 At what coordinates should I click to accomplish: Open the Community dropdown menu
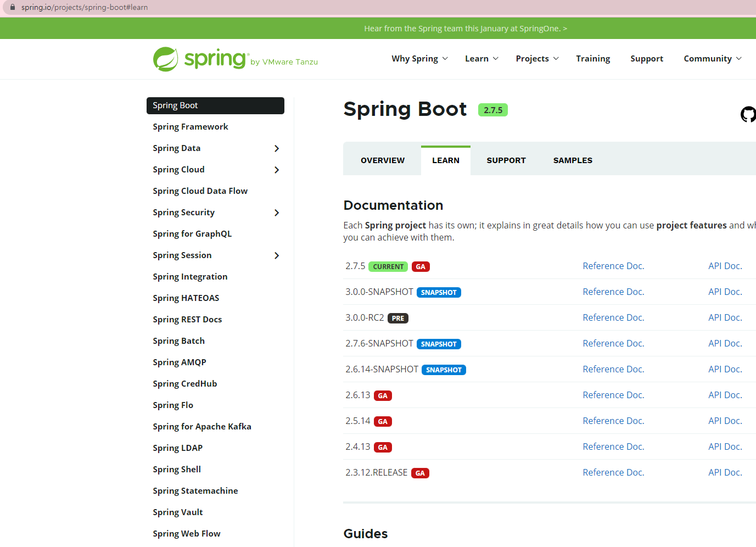coord(713,59)
